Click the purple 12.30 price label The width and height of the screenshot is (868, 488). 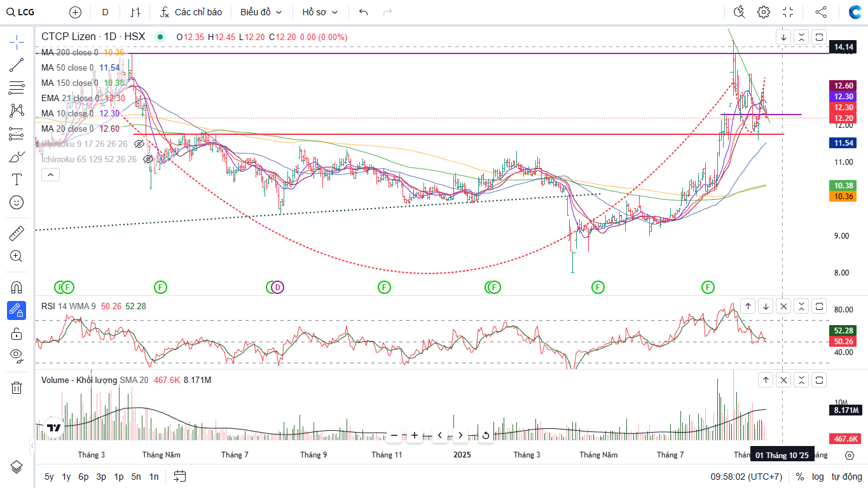[843, 96]
